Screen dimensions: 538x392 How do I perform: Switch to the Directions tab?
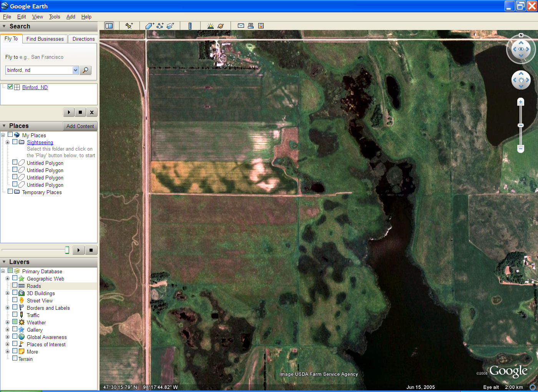83,39
